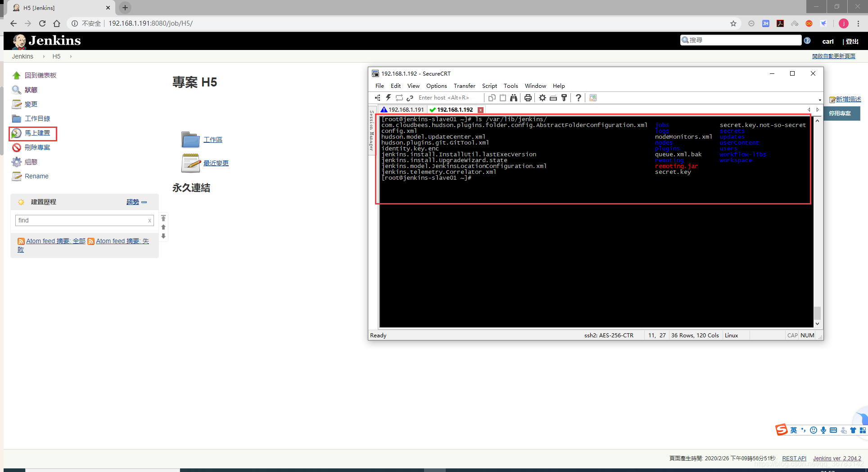Click the Atom feed icon for all builds
Screen dimensions: 868x472
coord(21,241)
